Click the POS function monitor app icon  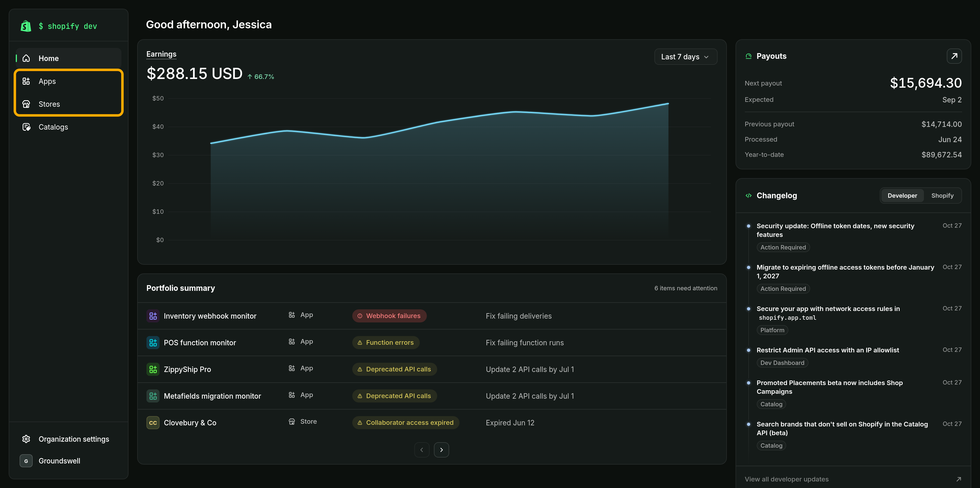pos(153,343)
